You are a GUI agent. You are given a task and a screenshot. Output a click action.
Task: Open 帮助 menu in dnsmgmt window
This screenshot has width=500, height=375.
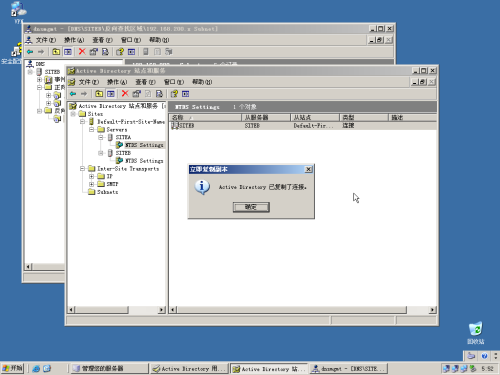click(x=159, y=40)
